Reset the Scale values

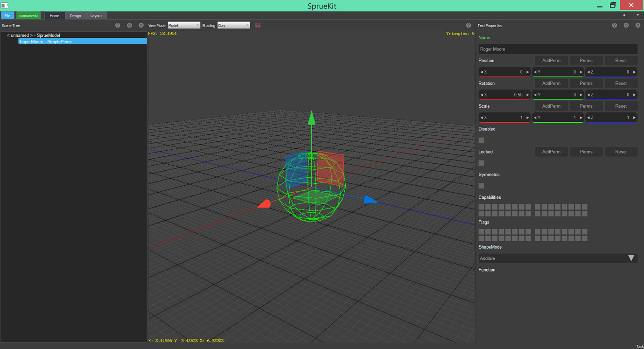click(621, 106)
